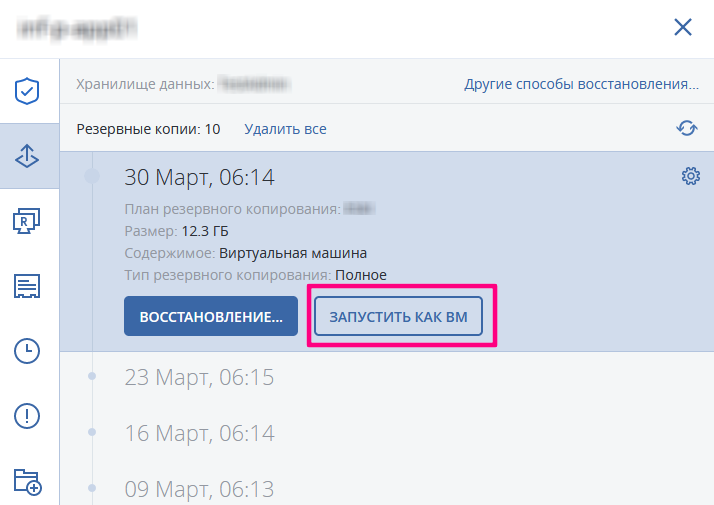
Task: Click the Удалить все link
Action: 286,129
